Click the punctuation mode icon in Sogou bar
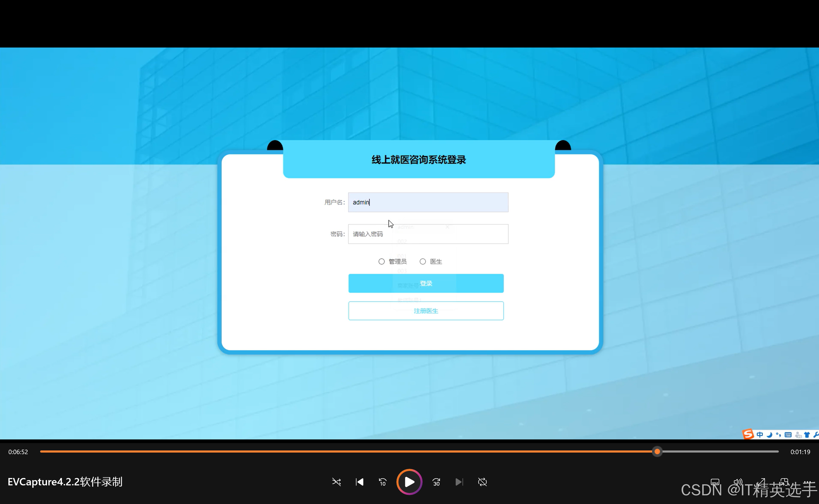The height and width of the screenshot is (504, 819). point(778,435)
